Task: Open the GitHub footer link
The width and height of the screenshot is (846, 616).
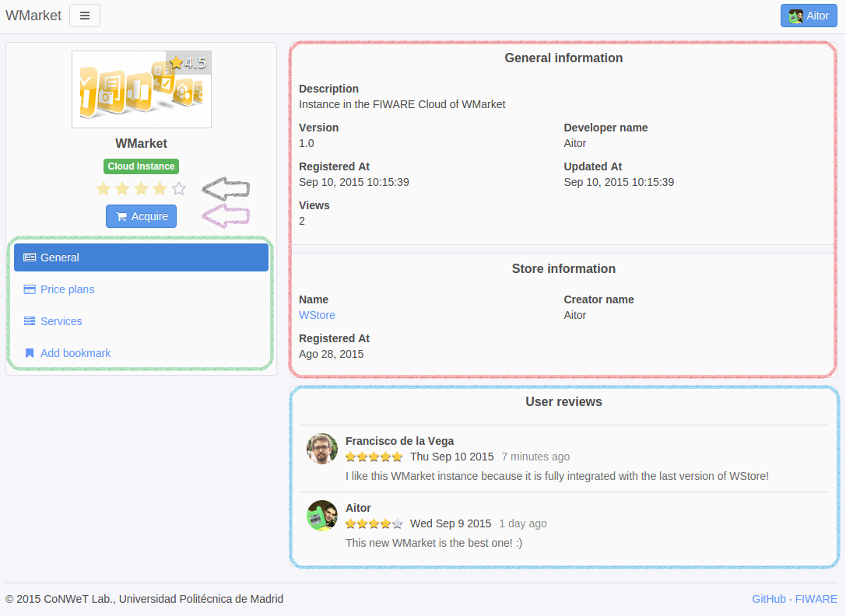Action: (x=769, y=599)
